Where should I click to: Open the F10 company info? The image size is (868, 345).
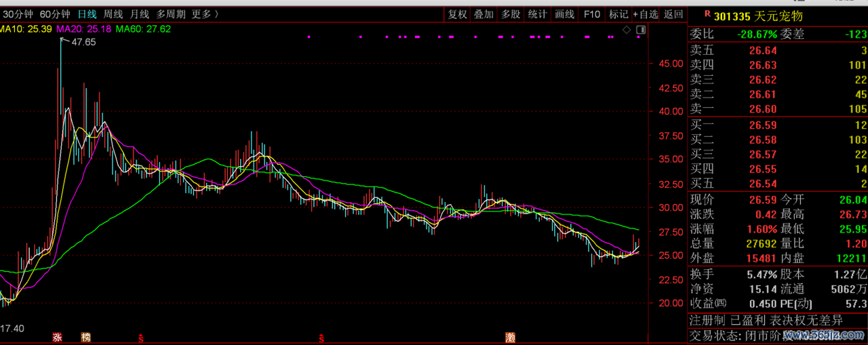click(x=592, y=14)
